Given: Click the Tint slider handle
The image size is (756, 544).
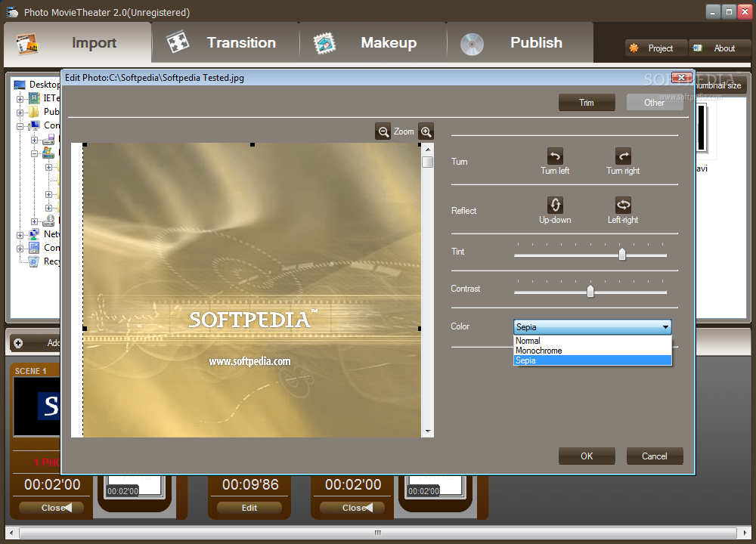Looking at the screenshot, I should (x=622, y=254).
